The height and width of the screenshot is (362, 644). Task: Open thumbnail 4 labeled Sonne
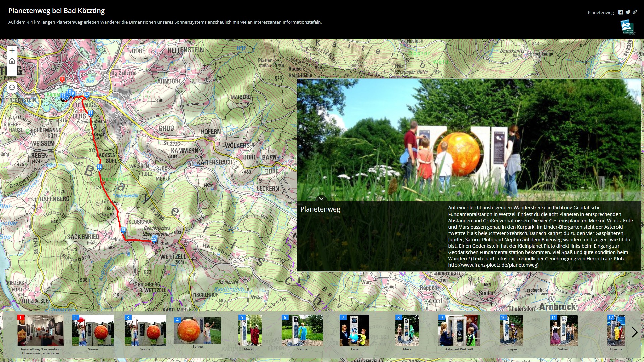tap(198, 330)
